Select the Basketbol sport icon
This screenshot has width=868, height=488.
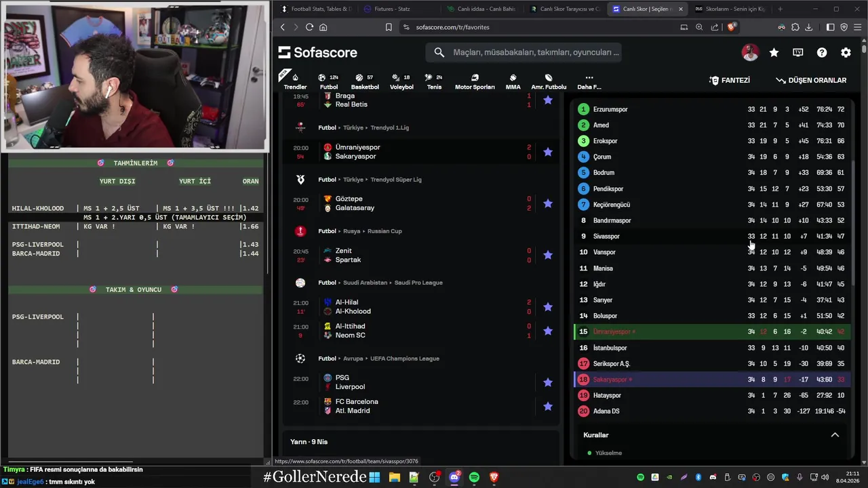point(365,81)
